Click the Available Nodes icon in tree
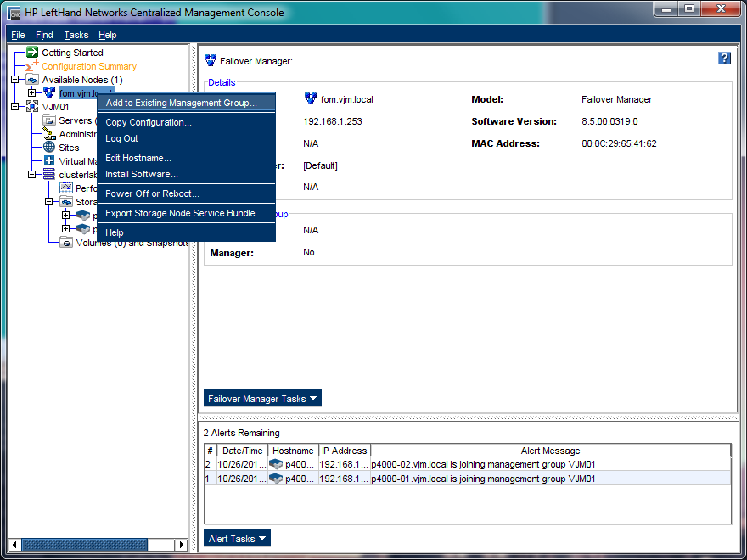 click(32, 80)
